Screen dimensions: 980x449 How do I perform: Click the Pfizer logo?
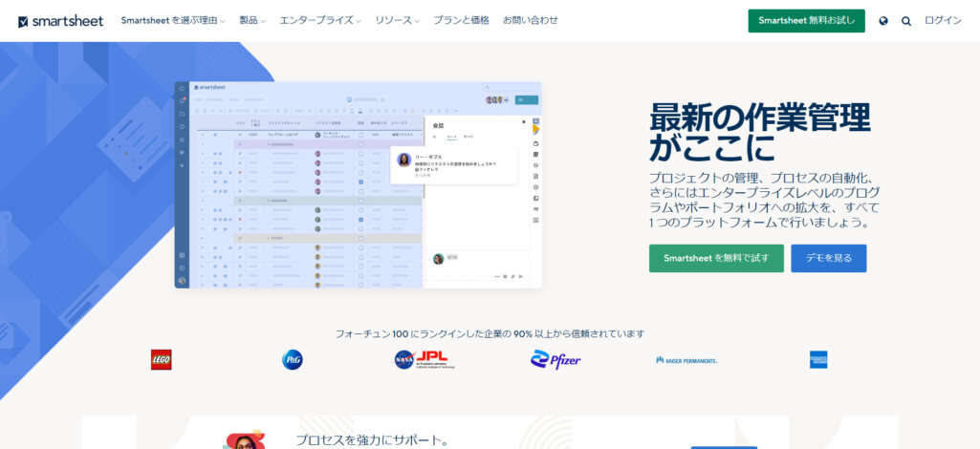click(555, 360)
